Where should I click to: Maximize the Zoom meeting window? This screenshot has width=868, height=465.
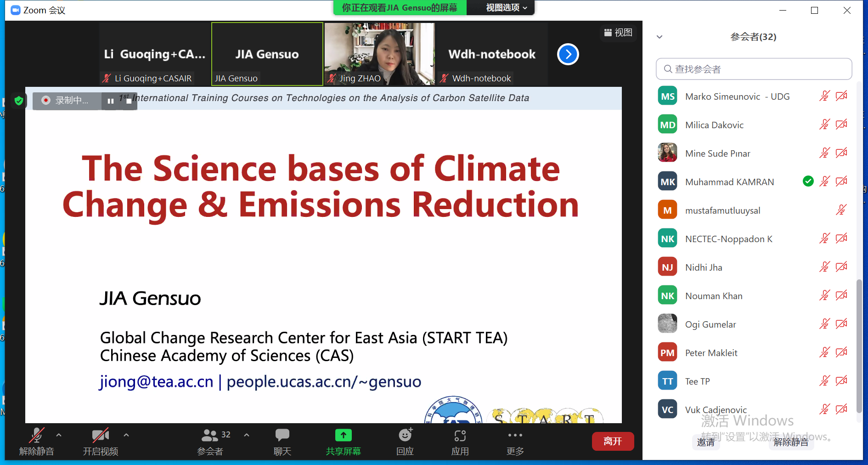pos(814,10)
